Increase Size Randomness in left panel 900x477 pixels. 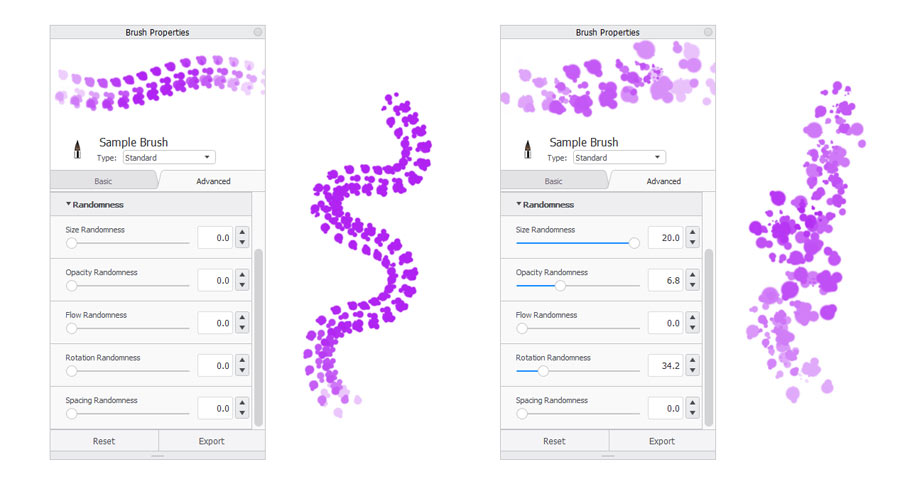tap(242, 232)
